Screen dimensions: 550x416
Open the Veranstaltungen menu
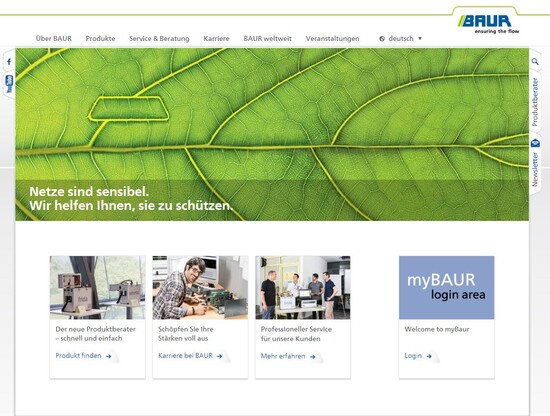tap(333, 39)
